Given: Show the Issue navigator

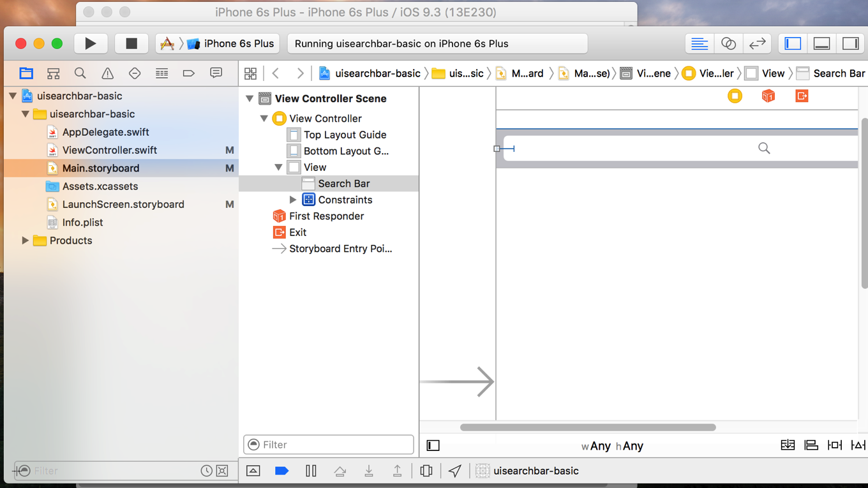Looking at the screenshot, I should [x=107, y=73].
